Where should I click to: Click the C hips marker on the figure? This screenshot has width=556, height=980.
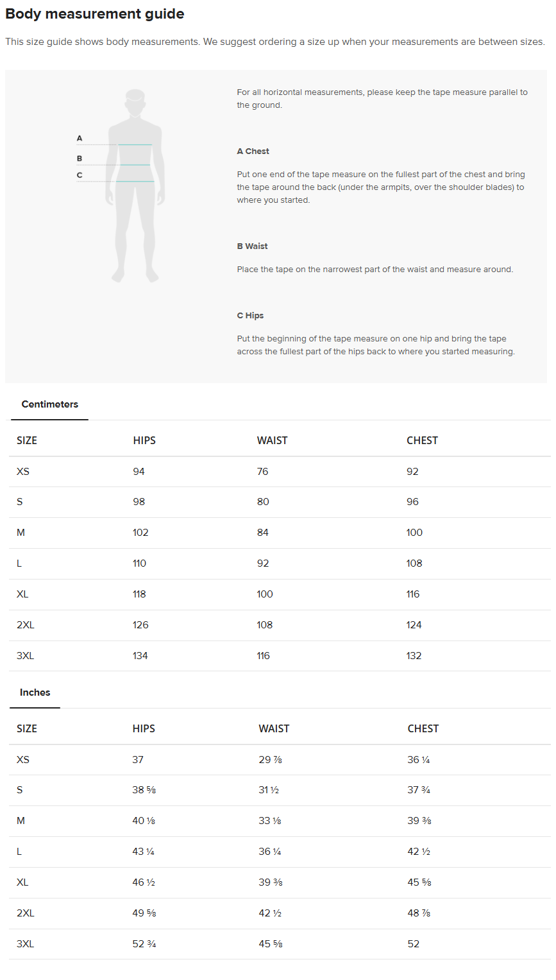click(x=80, y=175)
